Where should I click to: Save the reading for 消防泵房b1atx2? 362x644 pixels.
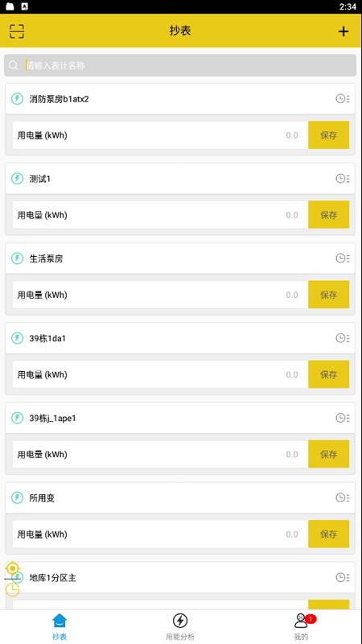pos(329,135)
